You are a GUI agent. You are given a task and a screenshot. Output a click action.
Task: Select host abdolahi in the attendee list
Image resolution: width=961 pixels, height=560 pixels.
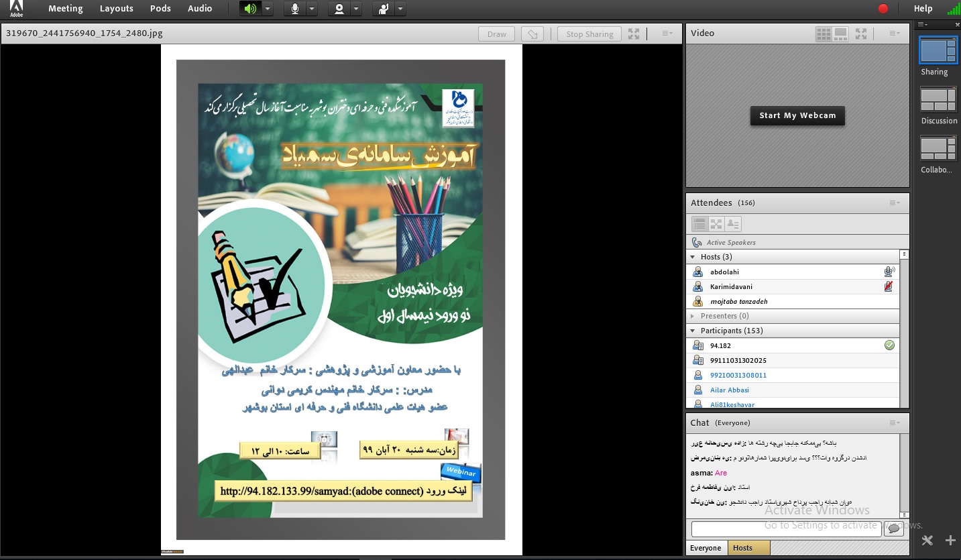(x=793, y=272)
